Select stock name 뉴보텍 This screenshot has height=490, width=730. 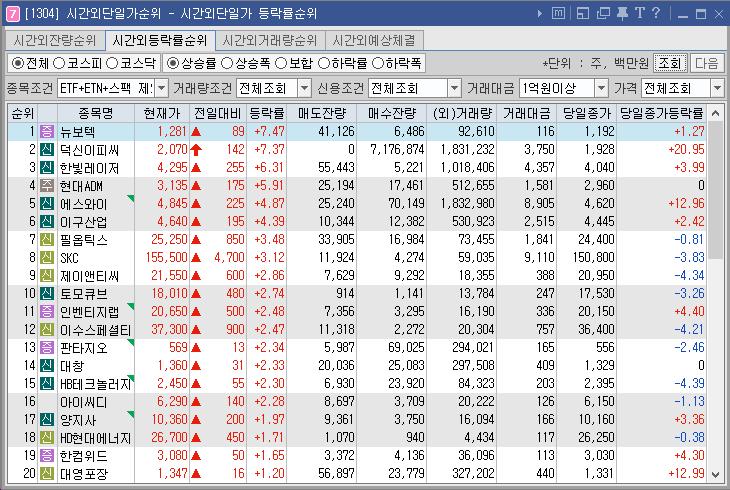coord(78,132)
